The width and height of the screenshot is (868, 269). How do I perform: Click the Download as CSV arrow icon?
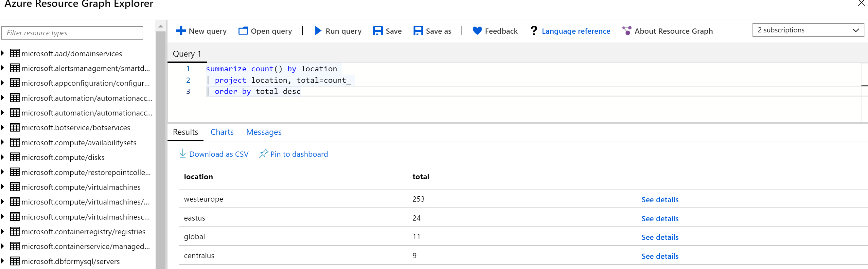point(183,154)
